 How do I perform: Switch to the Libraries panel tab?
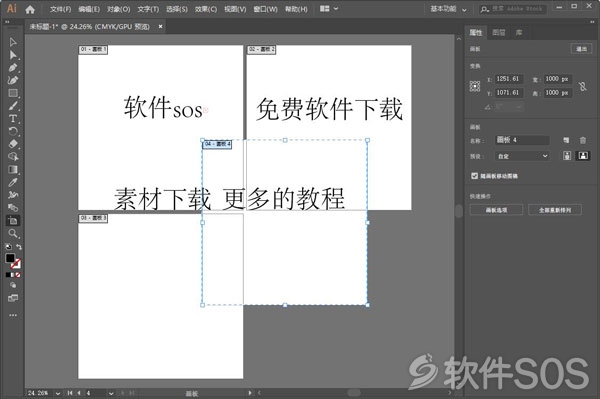tap(519, 33)
